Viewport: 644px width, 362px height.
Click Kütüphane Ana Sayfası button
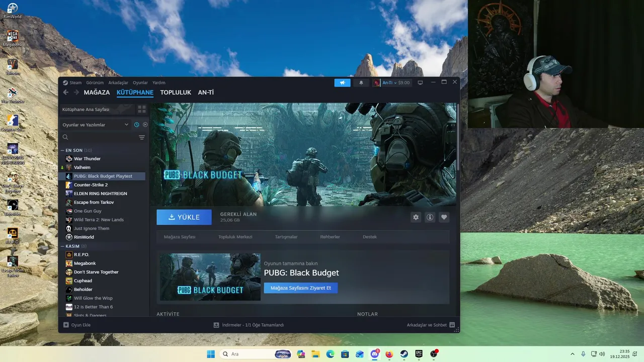pyautogui.click(x=97, y=109)
